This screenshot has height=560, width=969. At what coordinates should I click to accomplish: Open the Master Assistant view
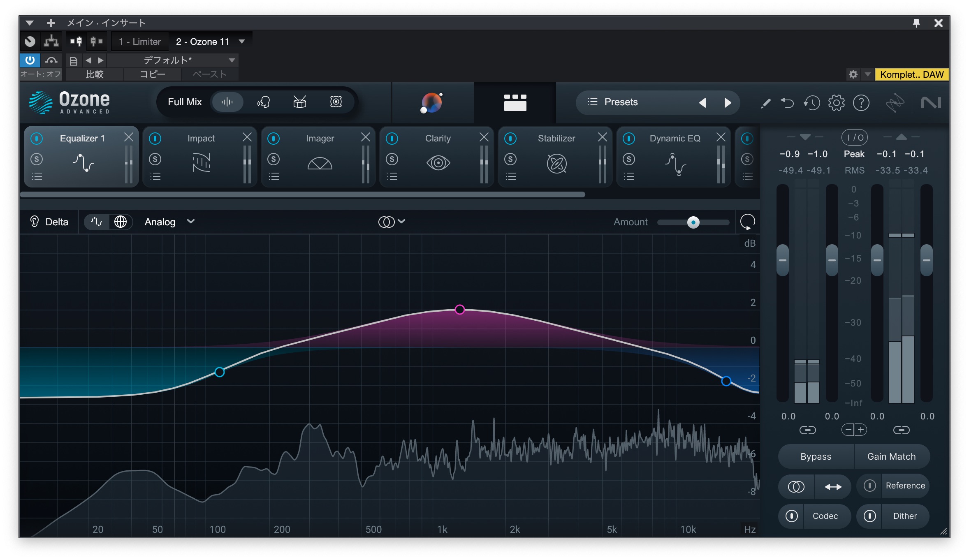[x=431, y=102]
